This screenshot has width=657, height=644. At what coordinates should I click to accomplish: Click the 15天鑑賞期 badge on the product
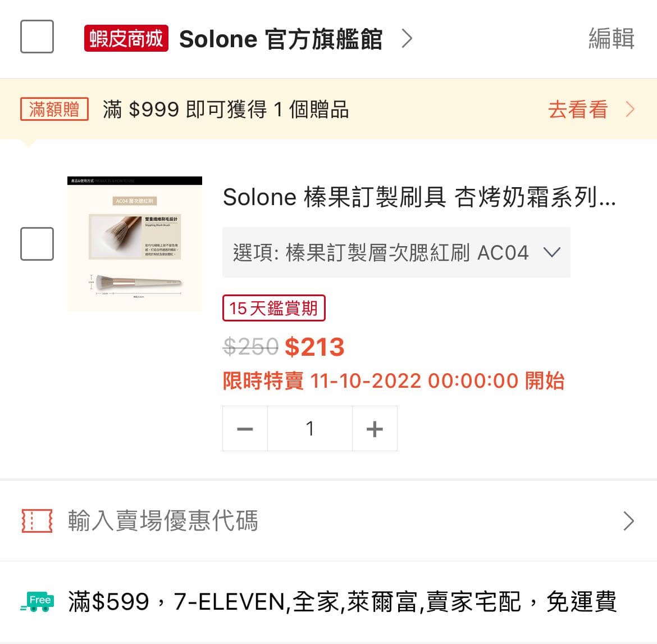coord(273,308)
